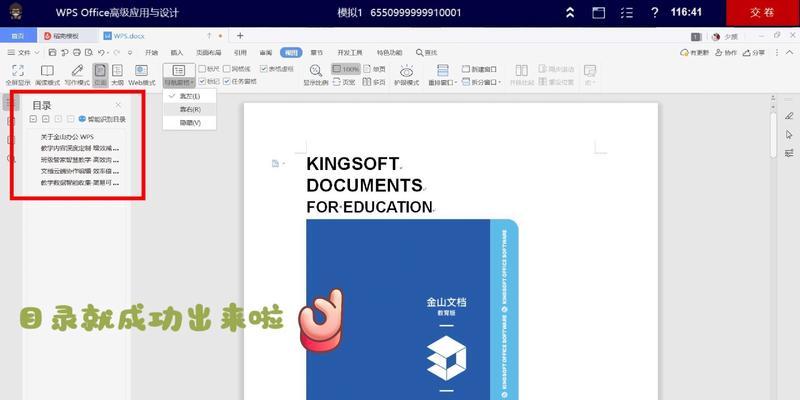The height and width of the screenshot is (400, 800).
Task: Click the question list icon in top bar
Action: click(627, 13)
